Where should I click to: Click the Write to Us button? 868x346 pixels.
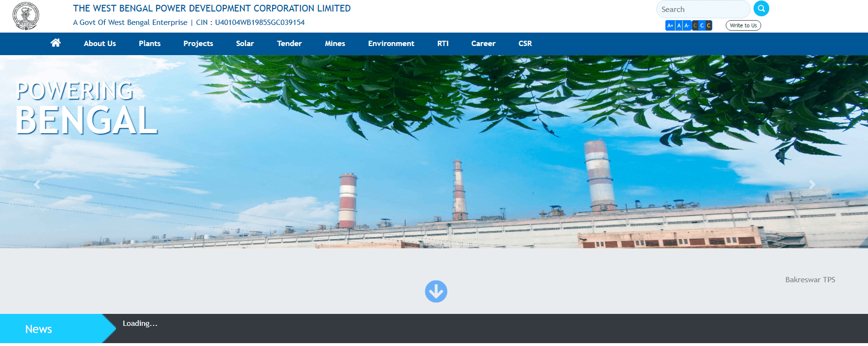point(743,25)
